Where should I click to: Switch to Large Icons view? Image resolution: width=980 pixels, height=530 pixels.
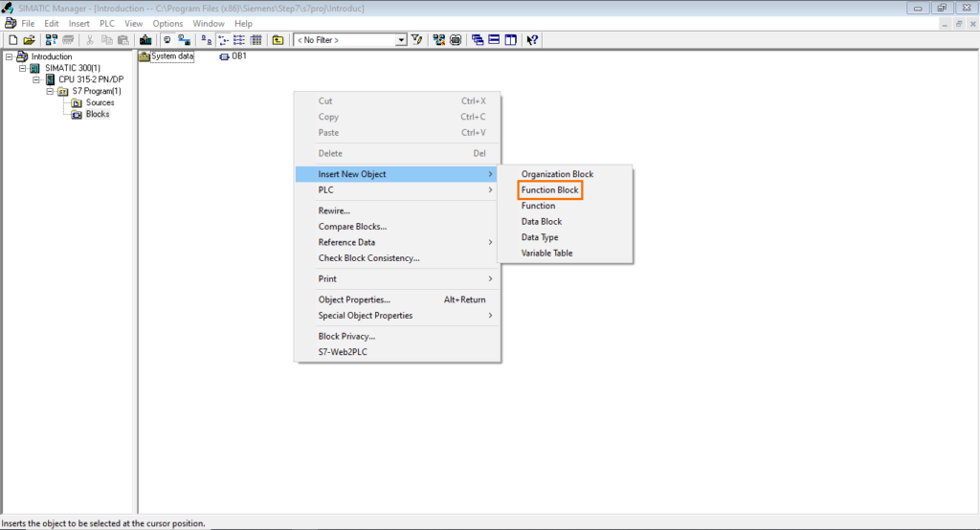click(207, 40)
